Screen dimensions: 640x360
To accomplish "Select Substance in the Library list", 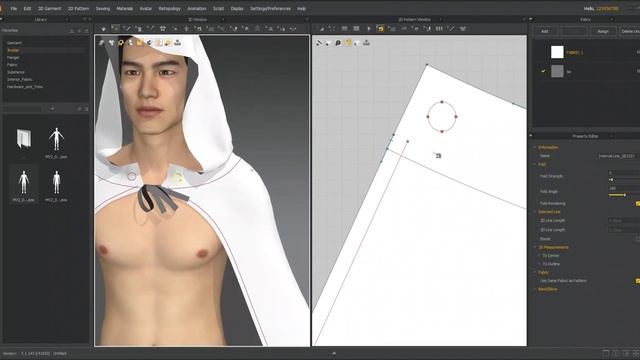I will [16, 72].
